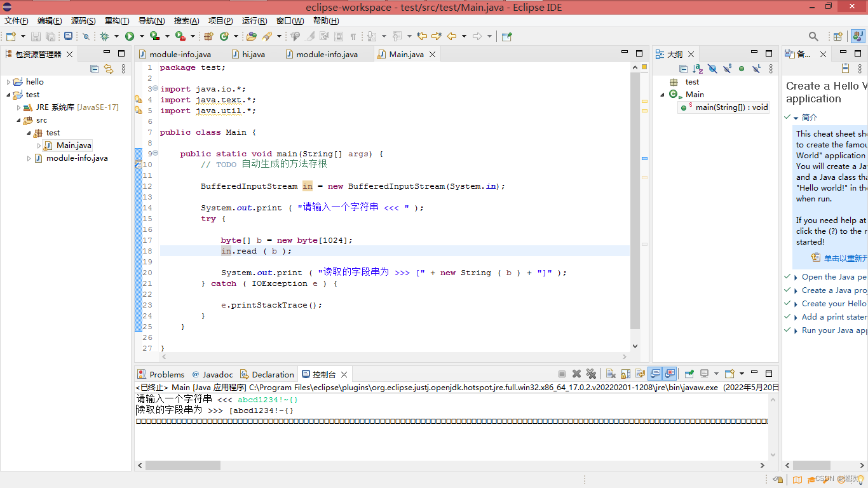Image resolution: width=868 pixels, height=488 pixels.
Task: Click the Pin Console icon
Action: pos(689,374)
